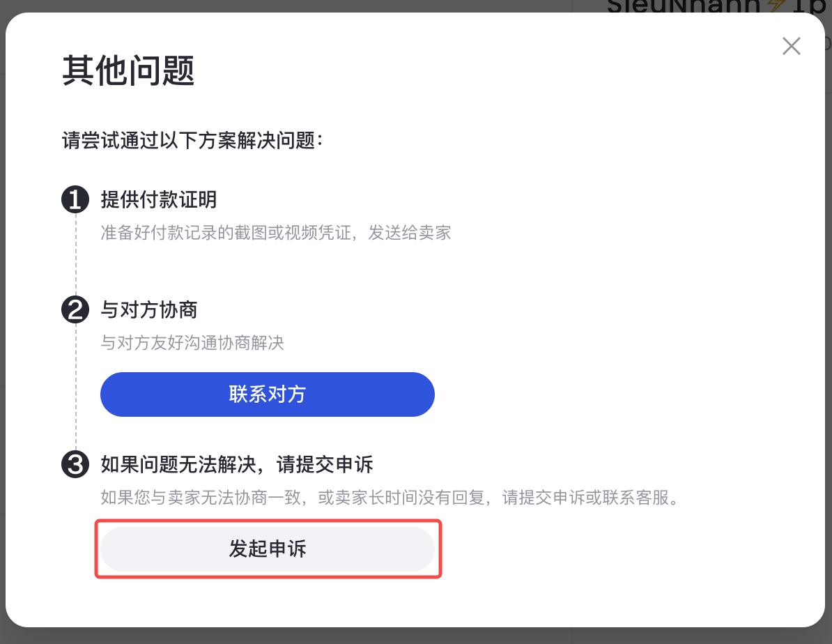The image size is (832, 644).
Task: Click the 其他问题 dialog title
Action: 128,70
